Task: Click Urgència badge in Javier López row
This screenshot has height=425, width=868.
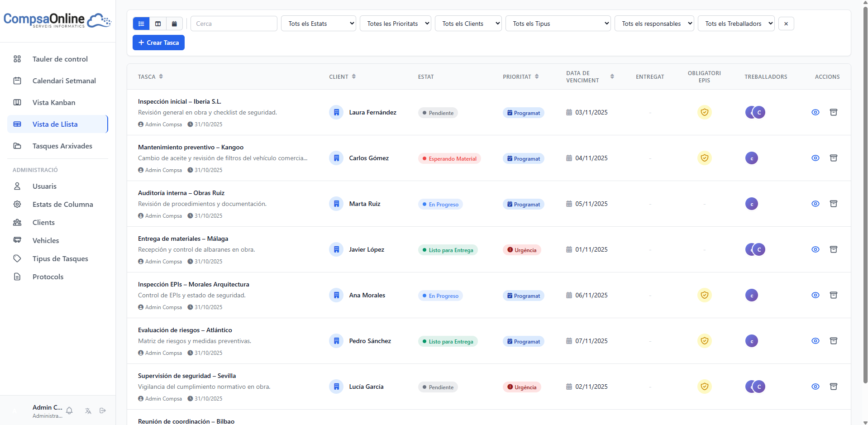Action: click(522, 250)
